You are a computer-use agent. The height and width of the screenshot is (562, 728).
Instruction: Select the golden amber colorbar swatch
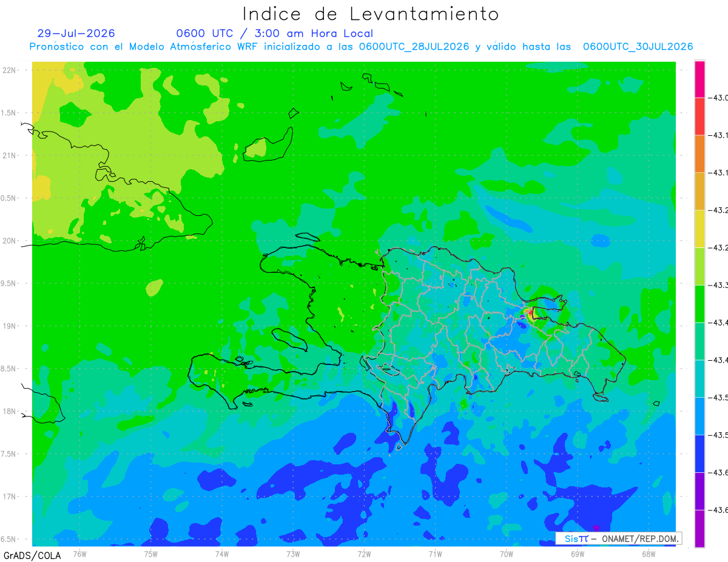(x=699, y=192)
